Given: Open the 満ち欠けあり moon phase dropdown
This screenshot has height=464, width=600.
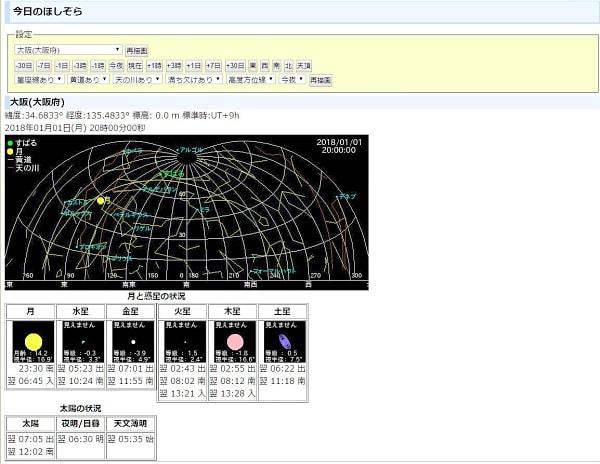Looking at the screenshot, I should [196, 79].
